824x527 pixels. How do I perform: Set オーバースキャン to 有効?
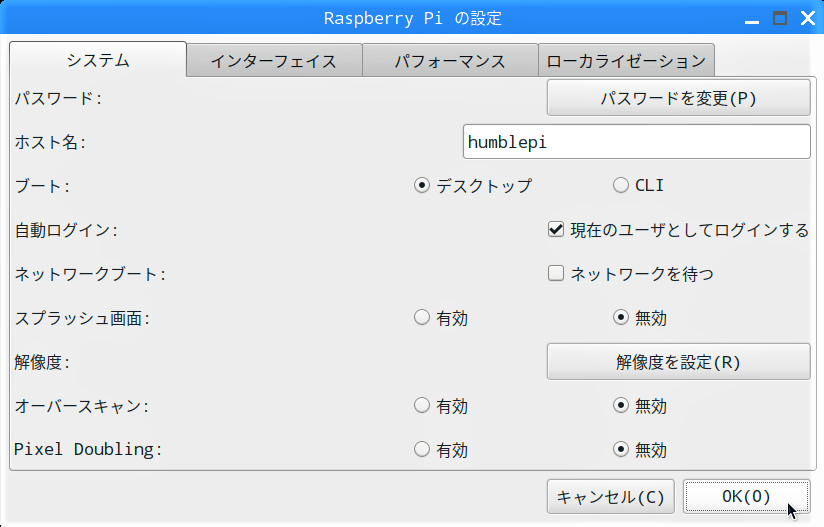point(440,406)
